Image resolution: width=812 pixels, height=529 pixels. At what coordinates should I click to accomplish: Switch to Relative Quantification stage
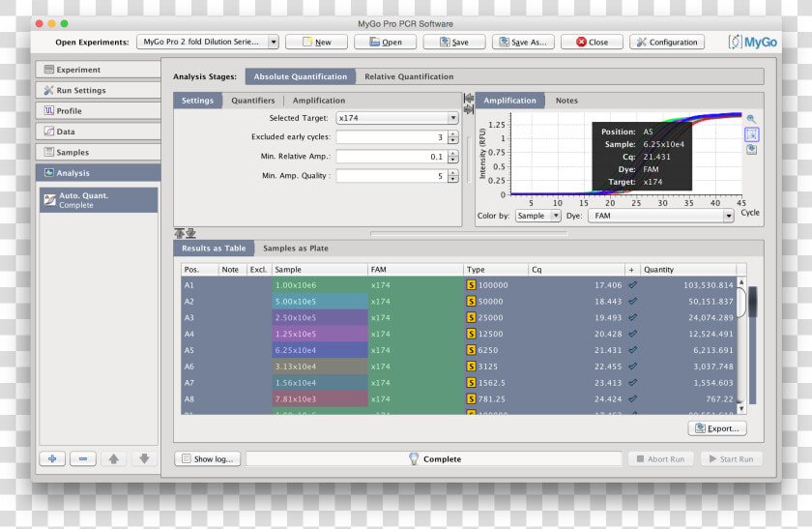coord(409,76)
